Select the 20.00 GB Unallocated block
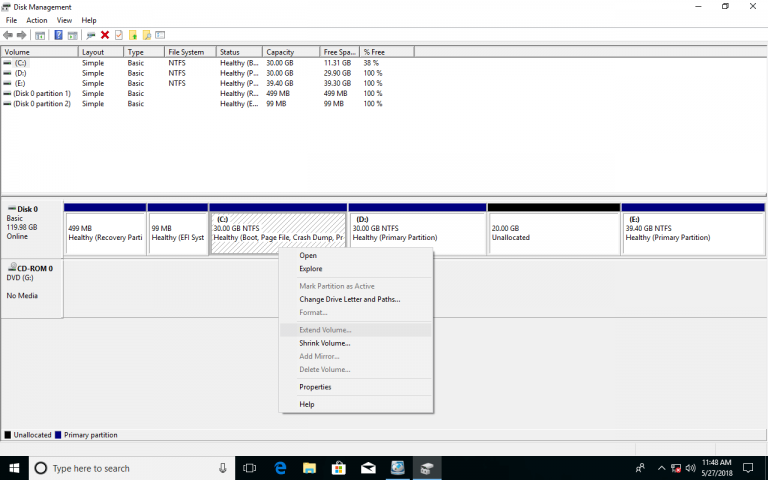The width and height of the screenshot is (768, 480). (553, 229)
